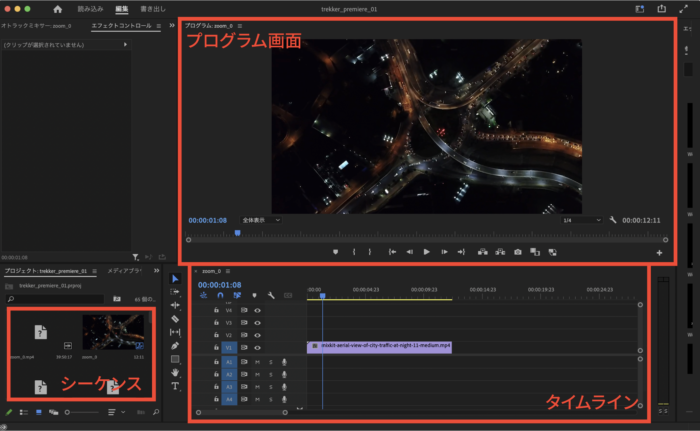The height and width of the screenshot is (431, 700).
Task: Mute audio track A1
Action: point(257,362)
